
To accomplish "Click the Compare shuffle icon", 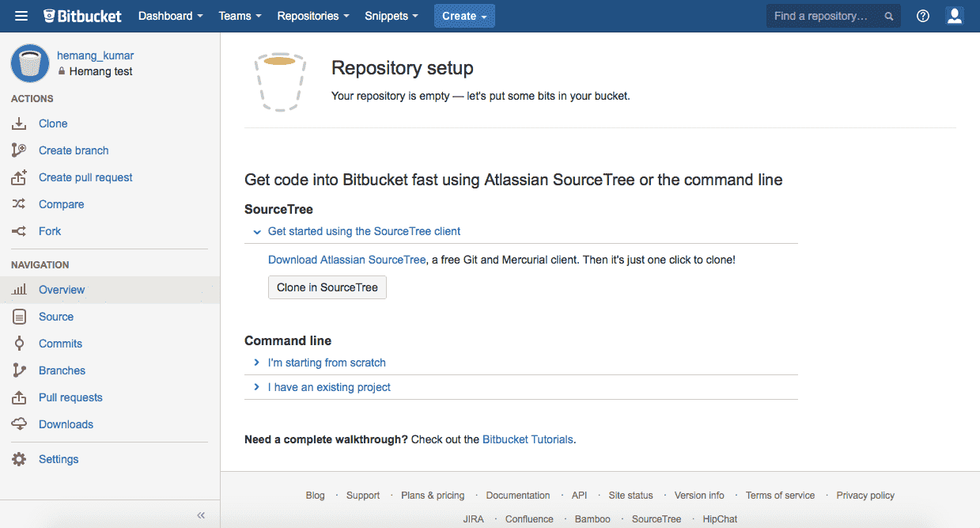I will [20, 204].
